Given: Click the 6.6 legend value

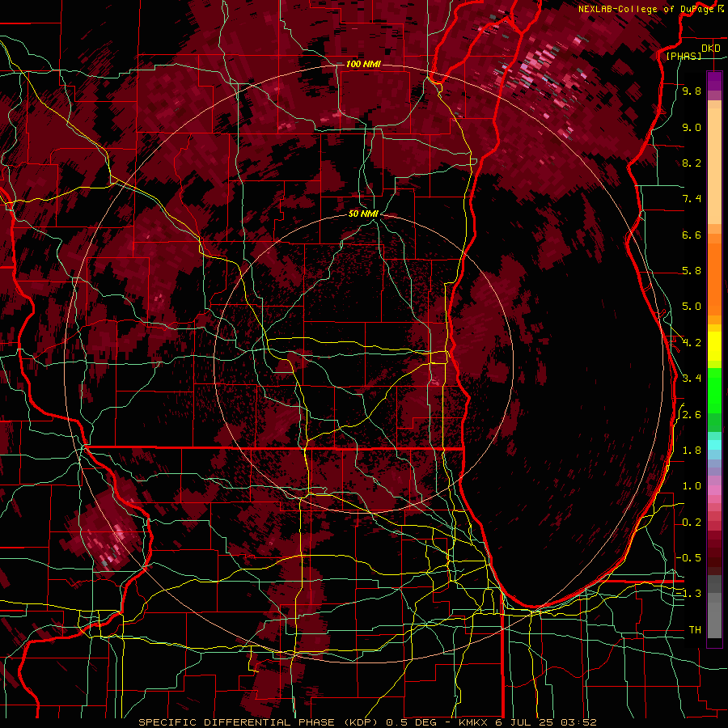Looking at the screenshot, I should click(692, 235).
